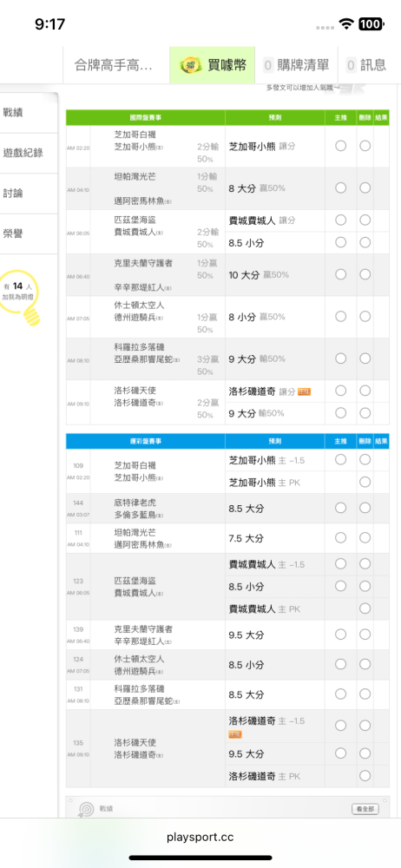Select 主推 for 洛杉磯道奇 主 -1.5

[340, 725]
